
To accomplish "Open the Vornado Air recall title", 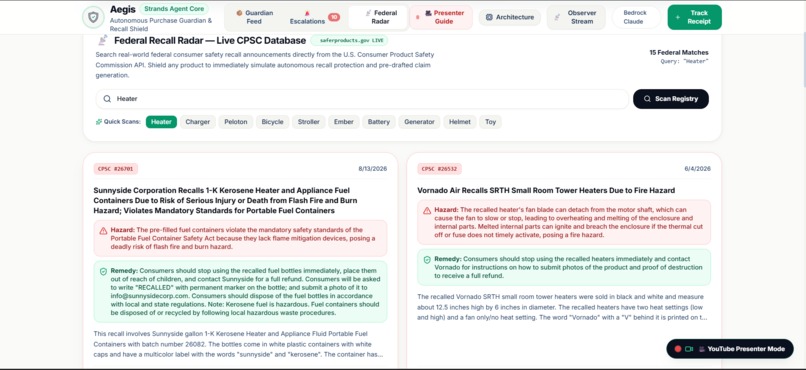I will click(x=546, y=190).
